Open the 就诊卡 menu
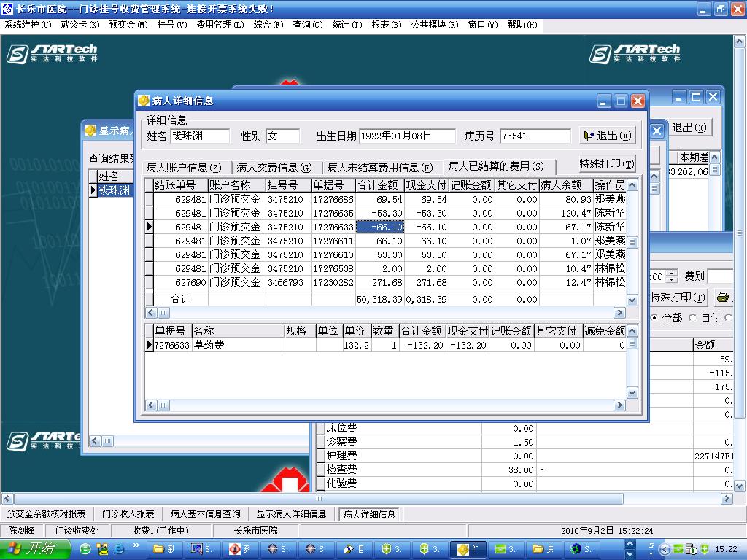 click(x=80, y=24)
